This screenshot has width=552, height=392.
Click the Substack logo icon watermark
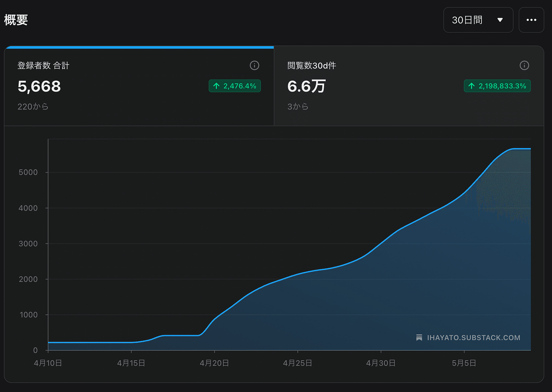coord(419,337)
